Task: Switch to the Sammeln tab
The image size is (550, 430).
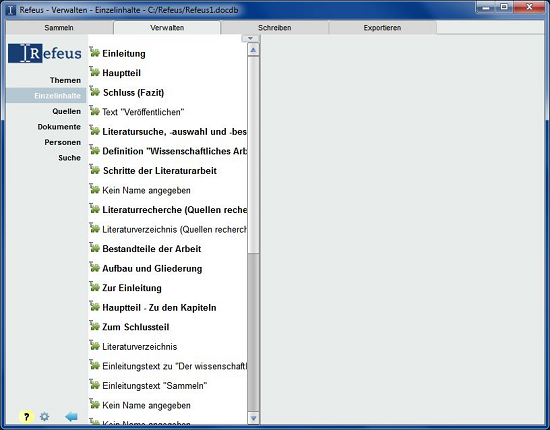Action: pyautogui.click(x=59, y=28)
